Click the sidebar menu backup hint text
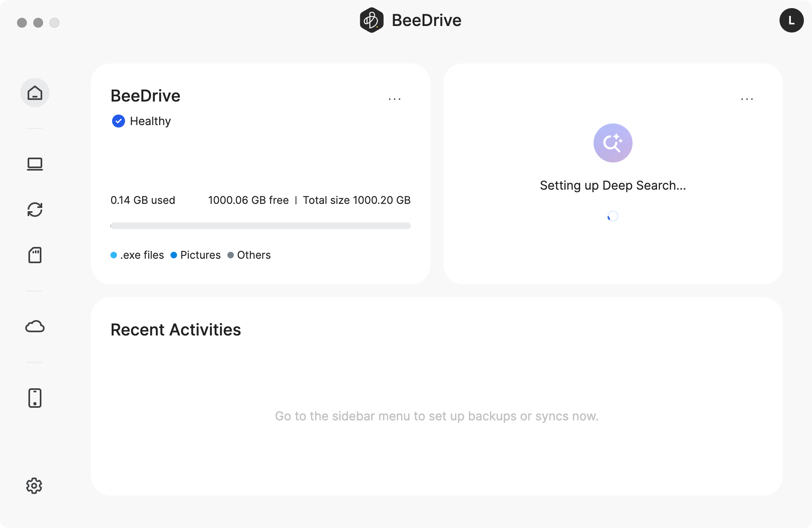 437,416
